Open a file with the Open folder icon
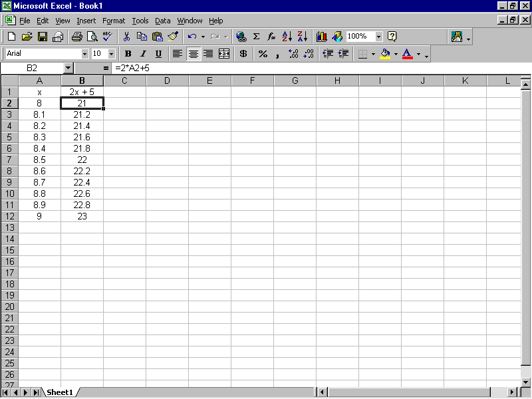This screenshot has width=532, height=399. [27, 37]
